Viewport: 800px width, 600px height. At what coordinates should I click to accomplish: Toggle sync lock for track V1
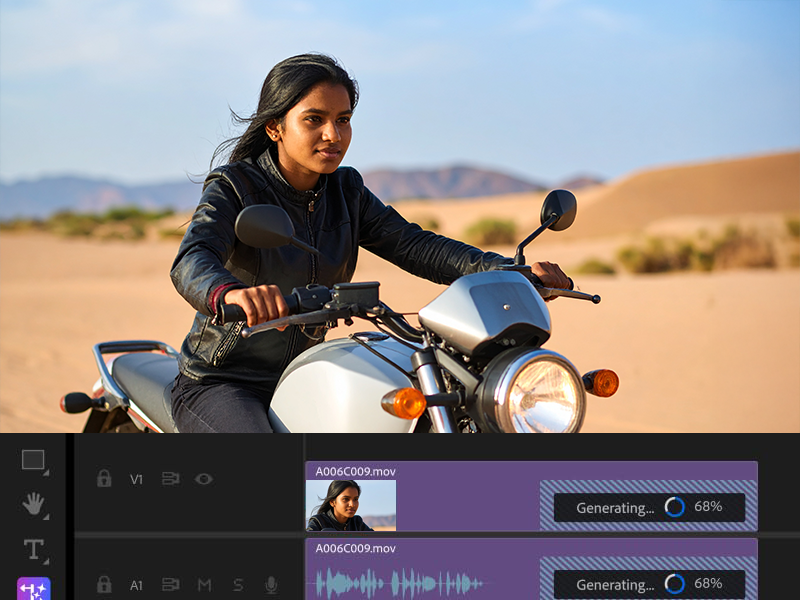pos(170,479)
